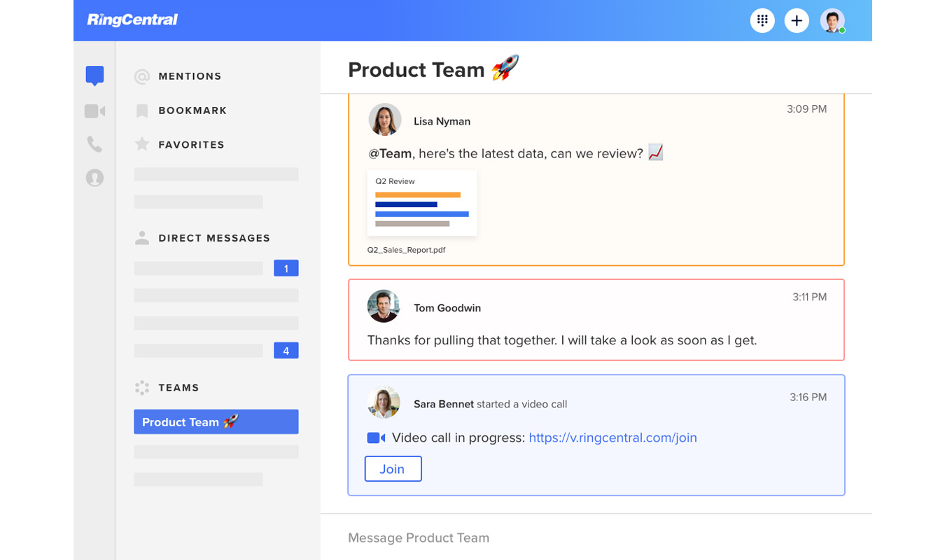Viewport: 945px width, 560px height.
Task: Click Tom Goodwin's avatar
Action: 384,306
